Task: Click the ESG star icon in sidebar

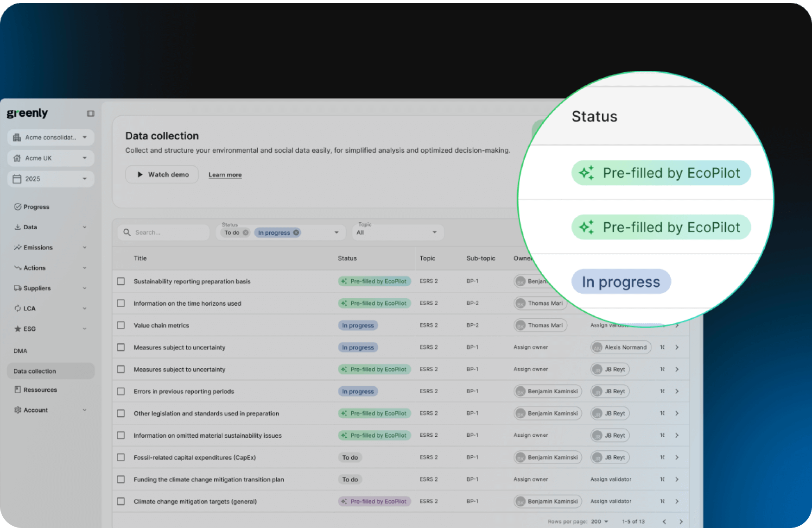Action: tap(18, 329)
